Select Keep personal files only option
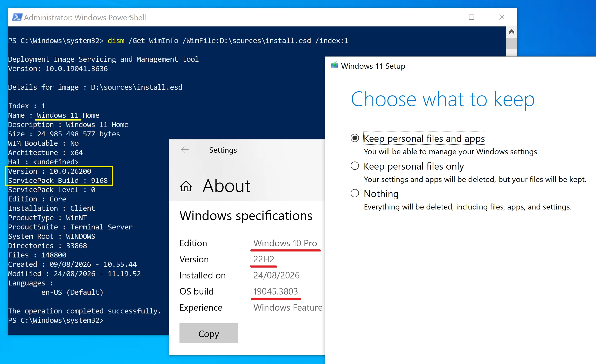The height and width of the screenshot is (364, 596). pos(355,166)
